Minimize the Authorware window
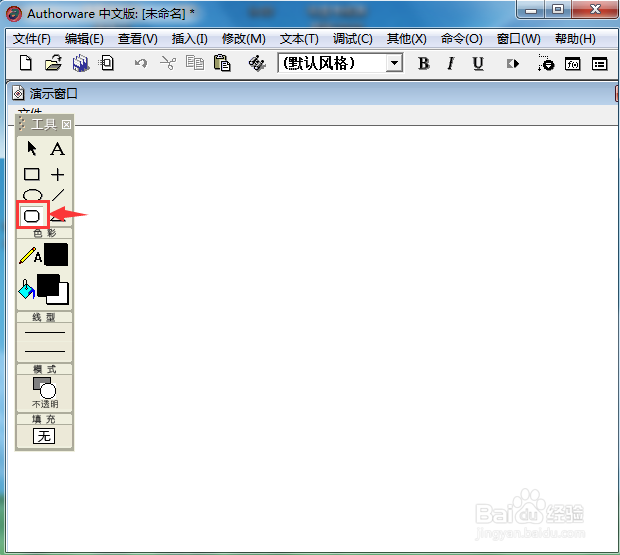The height and width of the screenshot is (555, 620). pos(531,9)
